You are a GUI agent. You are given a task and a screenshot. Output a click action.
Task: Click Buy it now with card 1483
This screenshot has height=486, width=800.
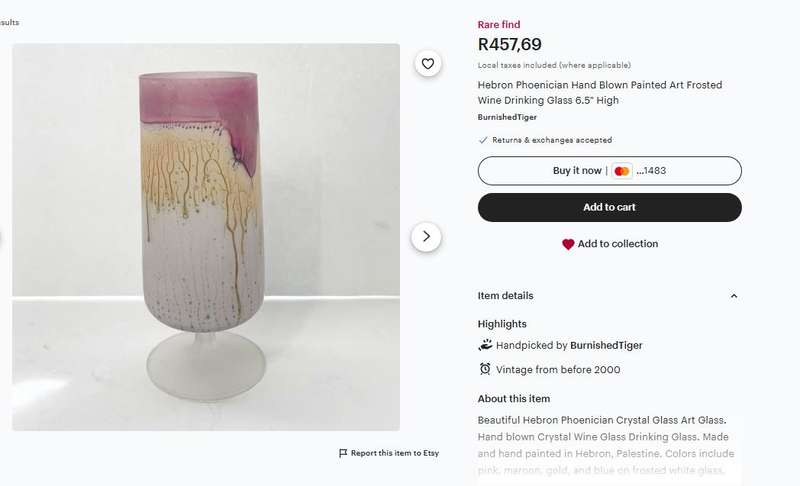pos(610,171)
